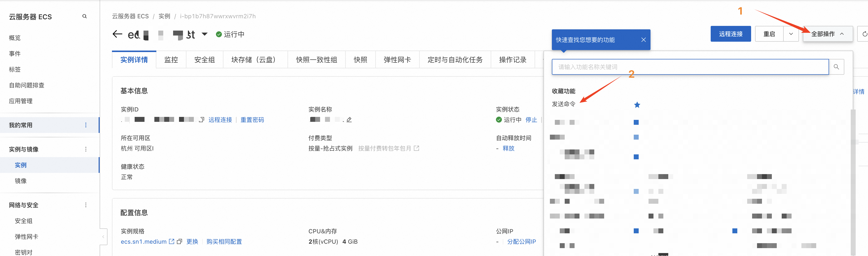Click the 按量付费转包年包月 link
The image size is (868, 256).
pyautogui.click(x=389, y=148)
